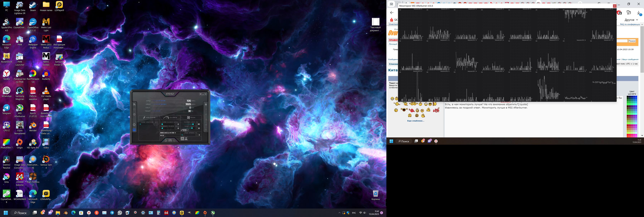Image resolution: width=644 pixels, height=217 pixels.
Task: Expand hidden system tray icons chevron
Action: tap(339, 213)
